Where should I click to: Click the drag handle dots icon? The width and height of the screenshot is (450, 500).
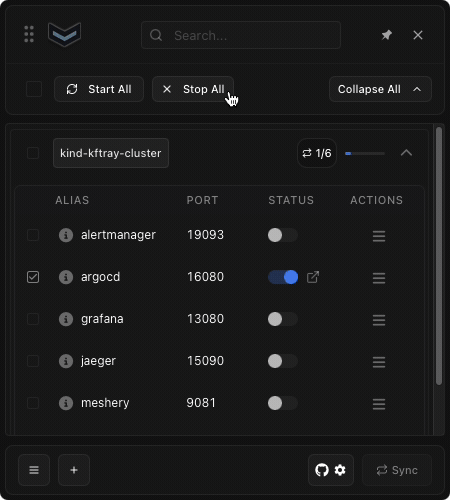click(29, 34)
